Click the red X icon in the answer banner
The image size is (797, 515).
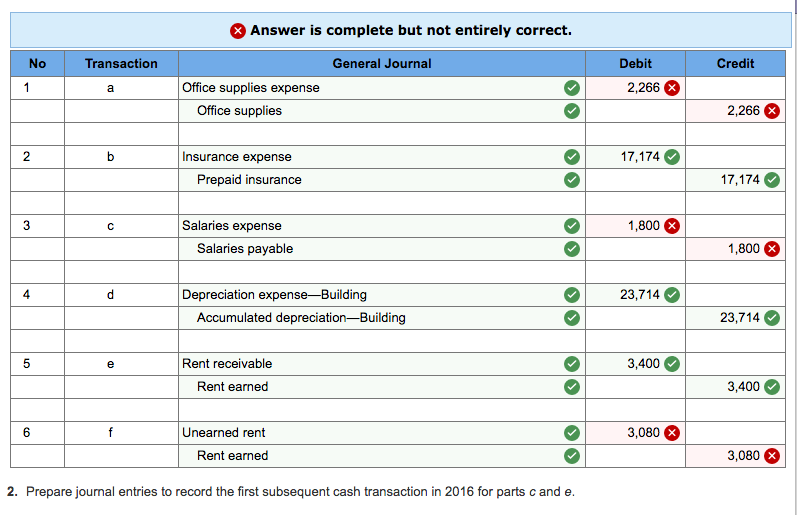pos(238,30)
